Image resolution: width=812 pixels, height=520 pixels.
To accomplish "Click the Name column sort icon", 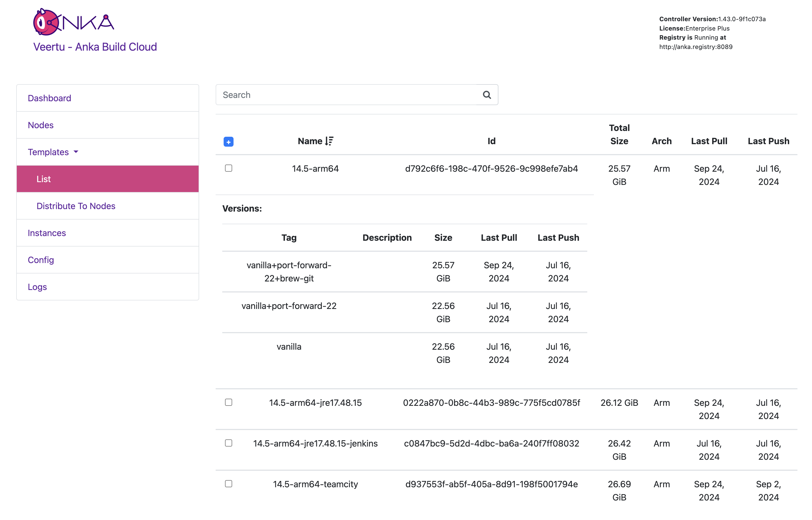I will point(329,141).
